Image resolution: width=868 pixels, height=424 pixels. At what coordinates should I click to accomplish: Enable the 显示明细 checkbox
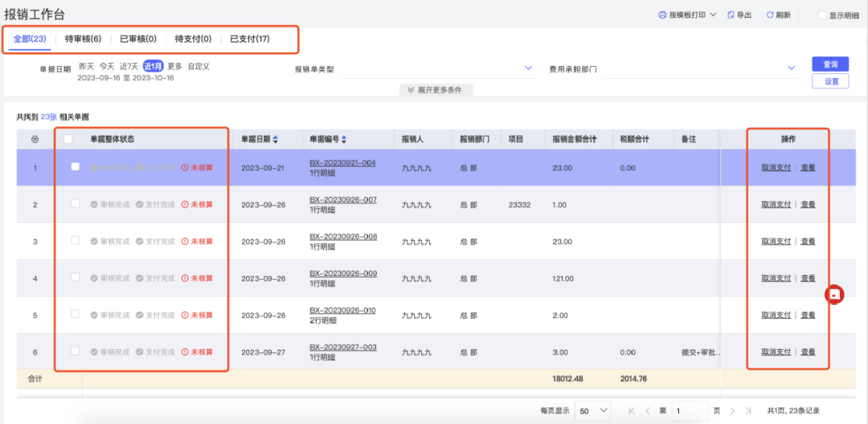pyautogui.click(x=823, y=15)
